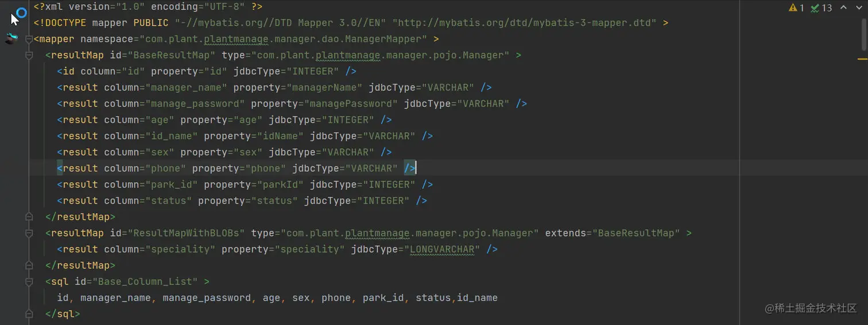
Task: Click the green checkmark typo indicator icon
Action: [815, 7]
